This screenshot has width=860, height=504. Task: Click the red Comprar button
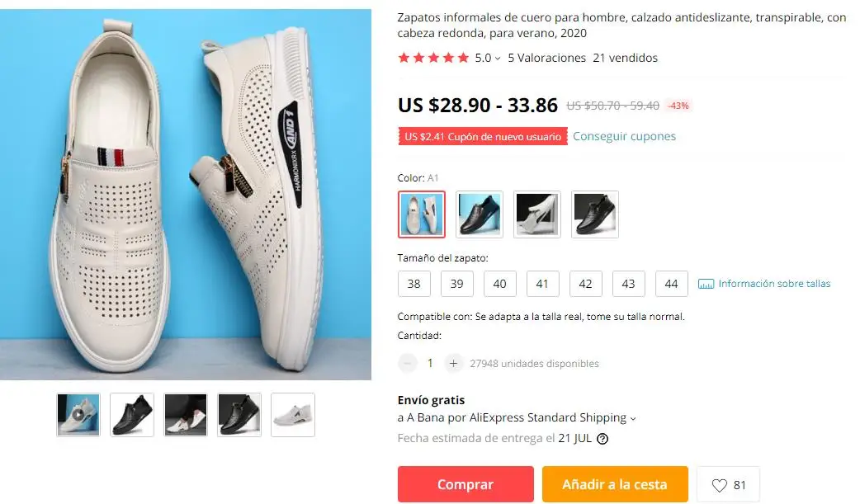pos(465,484)
